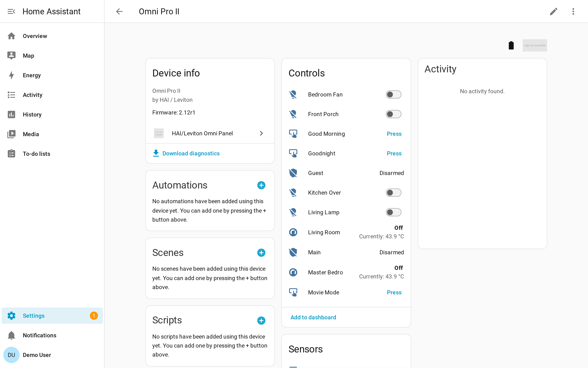Screen dimensions: 588x368
Task: Open the HAI/Leviton Omni Panel integration
Action: (x=210, y=133)
